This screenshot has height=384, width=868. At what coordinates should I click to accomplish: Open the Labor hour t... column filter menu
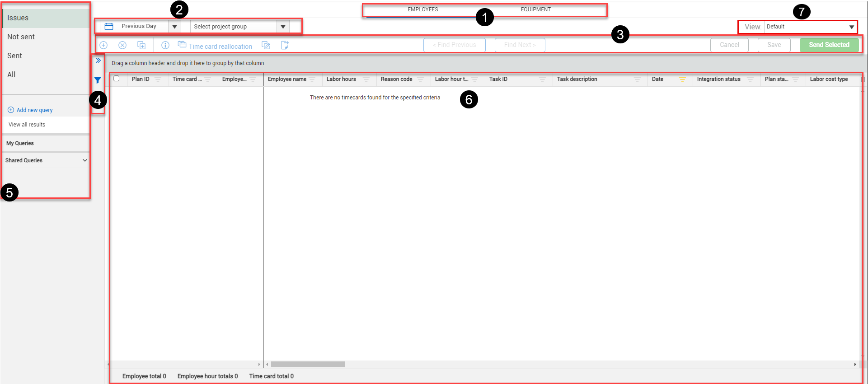[474, 80]
